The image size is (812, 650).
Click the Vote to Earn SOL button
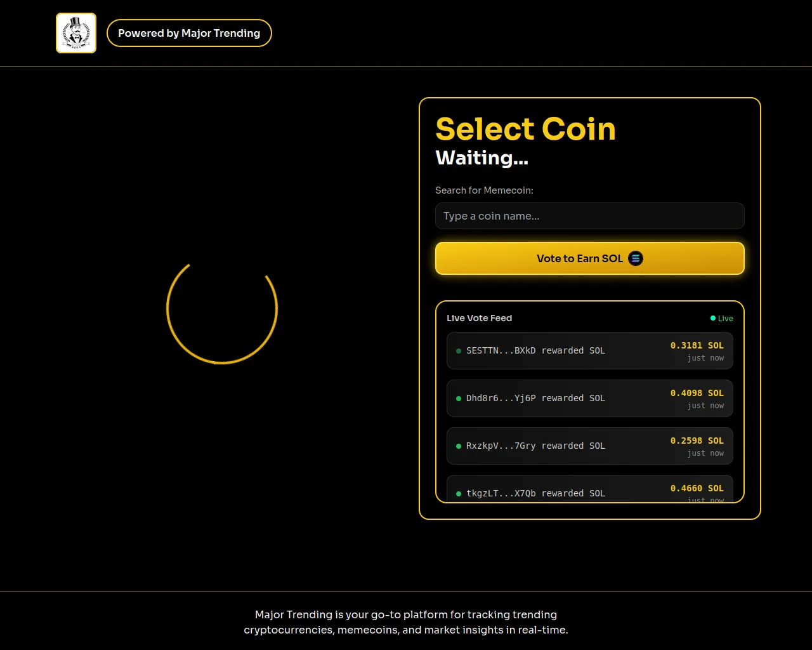(x=590, y=258)
